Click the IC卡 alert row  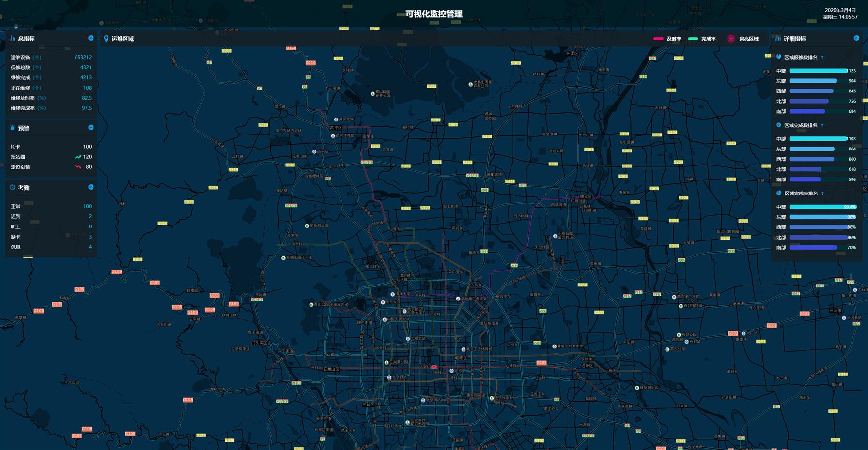51,147
